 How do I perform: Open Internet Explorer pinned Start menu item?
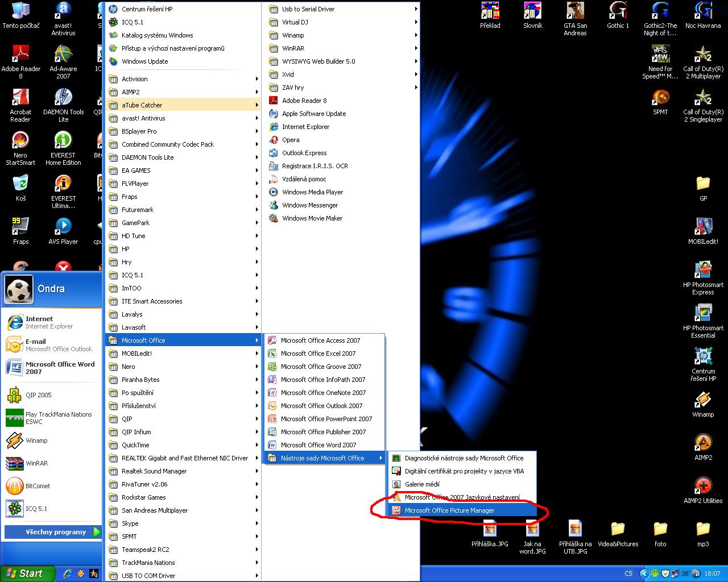(51, 322)
